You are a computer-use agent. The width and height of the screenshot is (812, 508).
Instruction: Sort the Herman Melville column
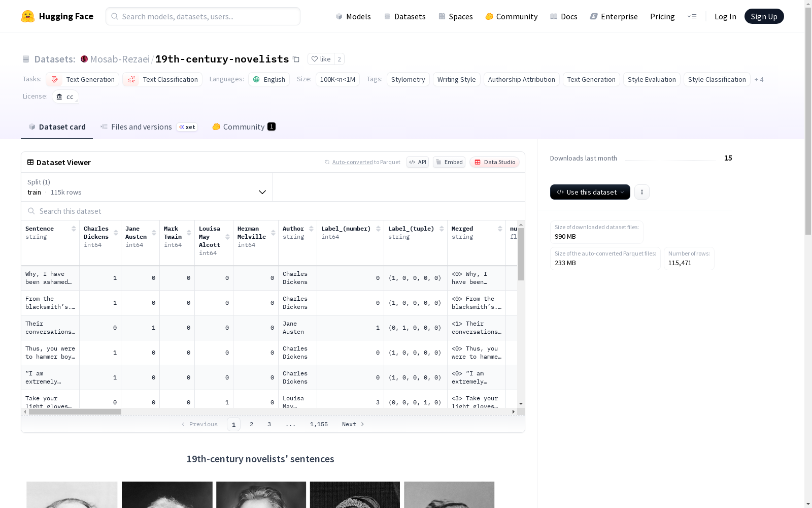273,233
